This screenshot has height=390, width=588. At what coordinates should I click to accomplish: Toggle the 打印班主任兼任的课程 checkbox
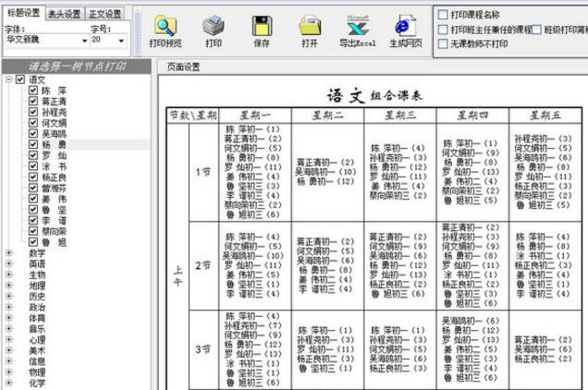(x=444, y=30)
